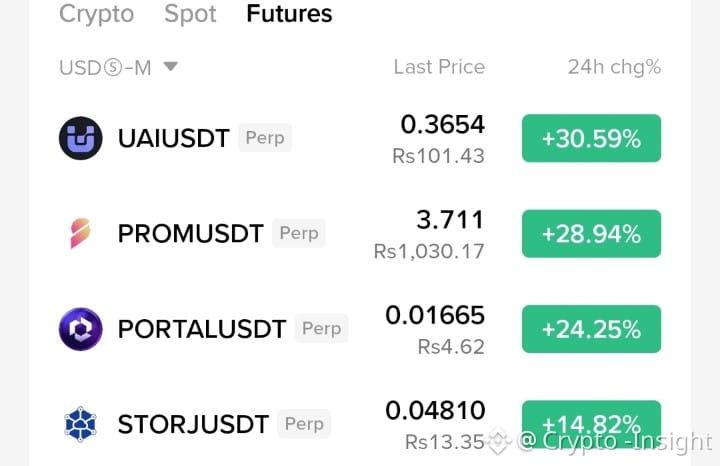
Task: Switch to the Crypto tab
Action: click(x=96, y=14)
